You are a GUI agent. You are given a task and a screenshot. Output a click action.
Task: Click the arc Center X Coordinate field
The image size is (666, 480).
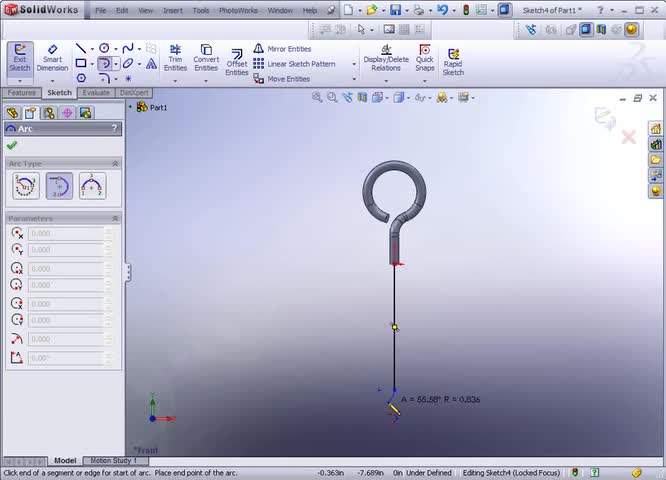pos(66,234)
